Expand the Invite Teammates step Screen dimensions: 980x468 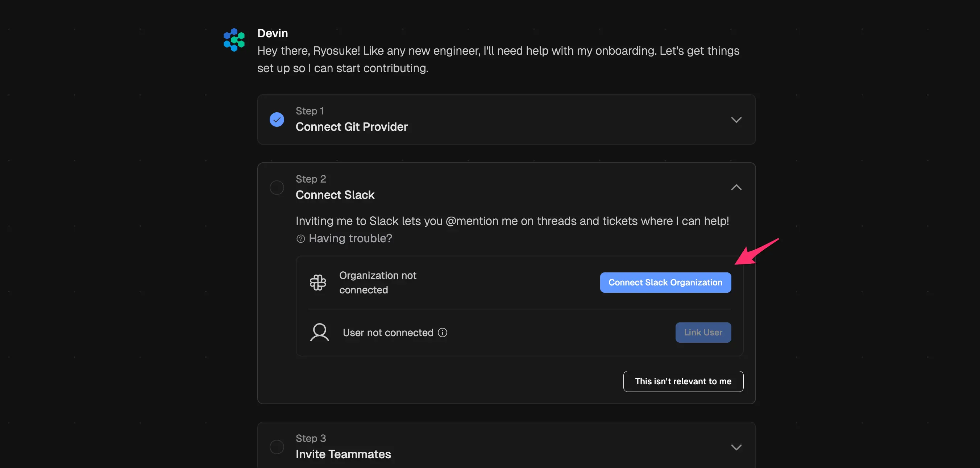point(736,447)
